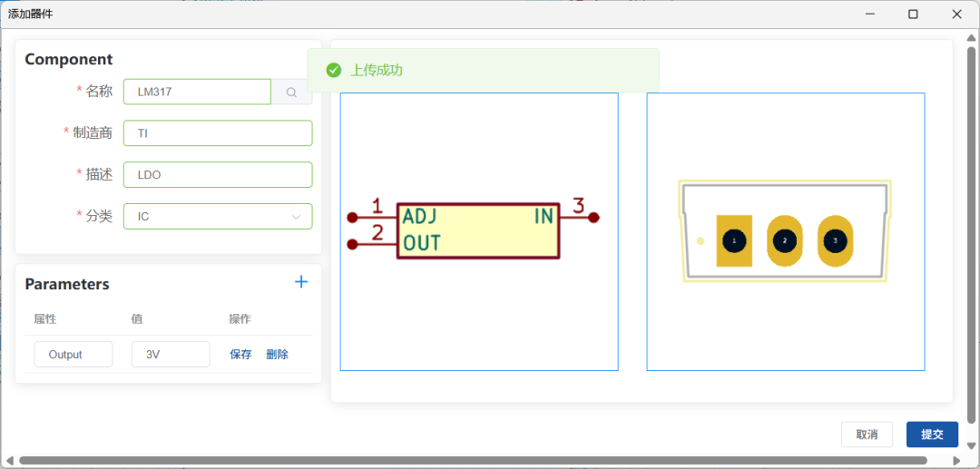
Task: Click the 属性 column header
Action: pos(45,318)
